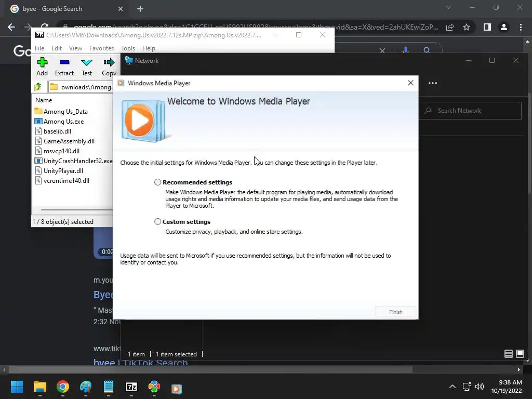This screenshot has width=532, height=399.
Task: Switch Network window to details view icon
Action: 508,354
